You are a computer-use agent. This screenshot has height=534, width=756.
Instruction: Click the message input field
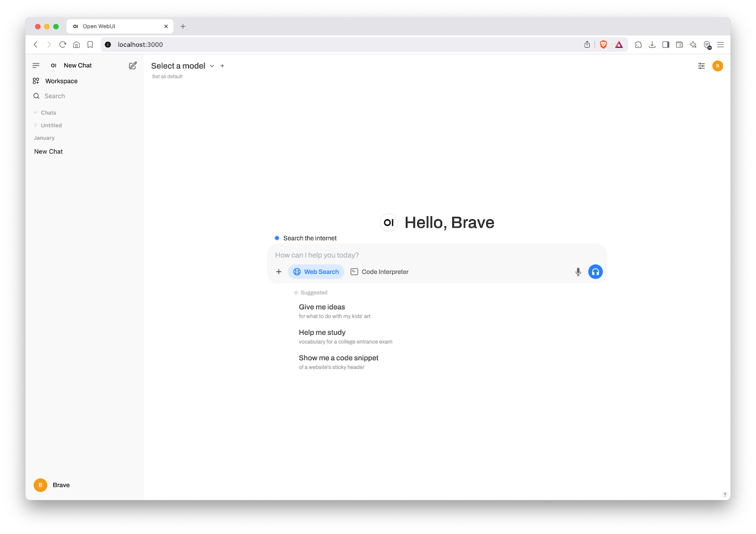click(437, 255)
